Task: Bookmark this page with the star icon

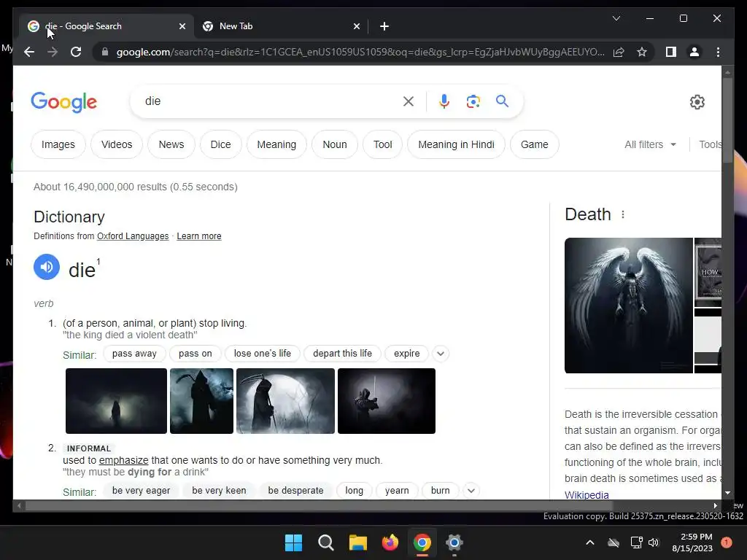Action: pos(642,52)
